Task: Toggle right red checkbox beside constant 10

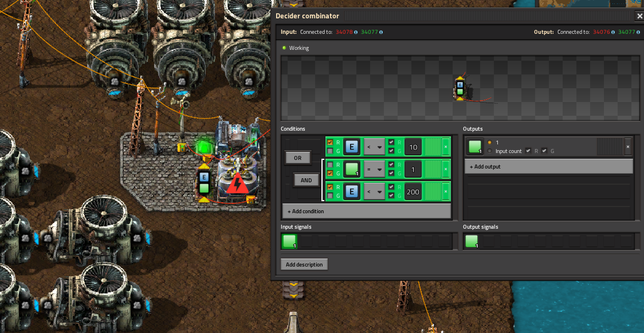Action: [391, 143]
